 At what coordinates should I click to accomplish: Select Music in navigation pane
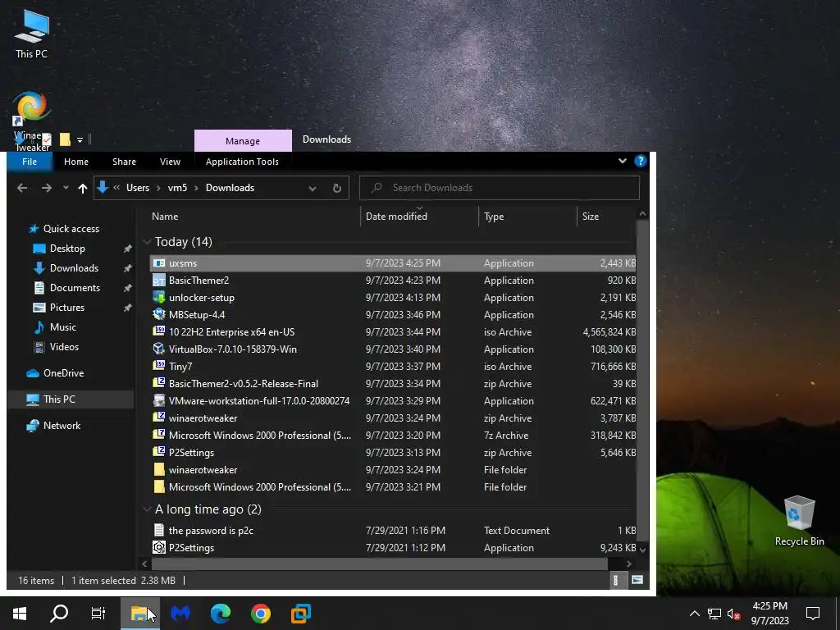click(x=63, y=327)
